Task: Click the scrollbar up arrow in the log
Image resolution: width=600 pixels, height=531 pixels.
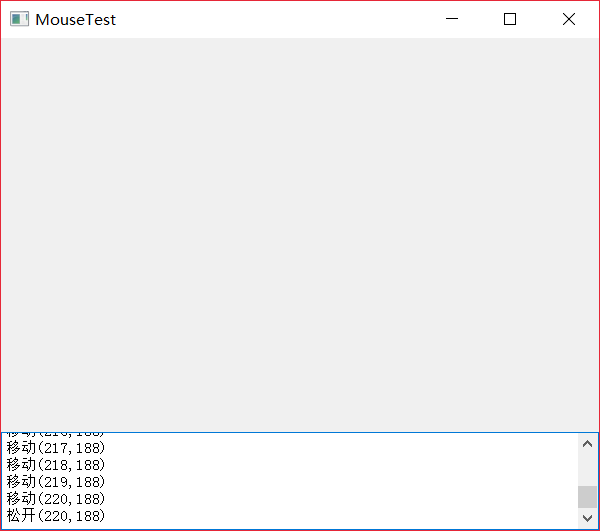Action: pyautogui.click(x=587, y=443)
